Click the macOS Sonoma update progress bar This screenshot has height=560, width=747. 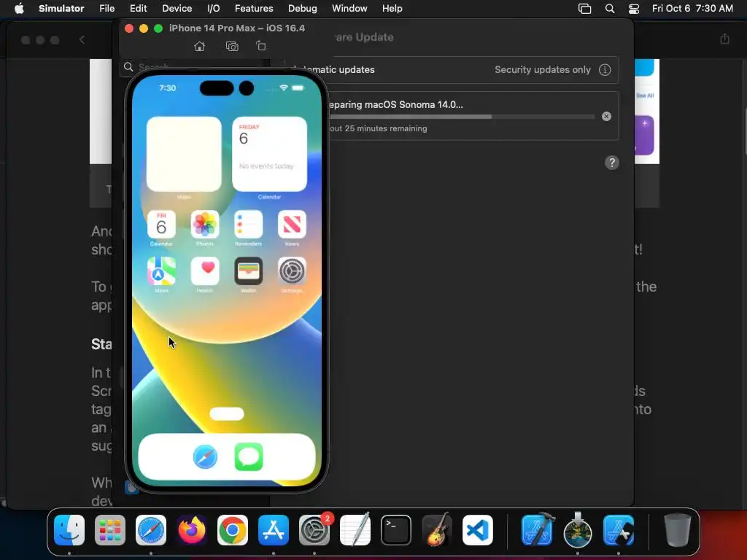click(460, 117)
